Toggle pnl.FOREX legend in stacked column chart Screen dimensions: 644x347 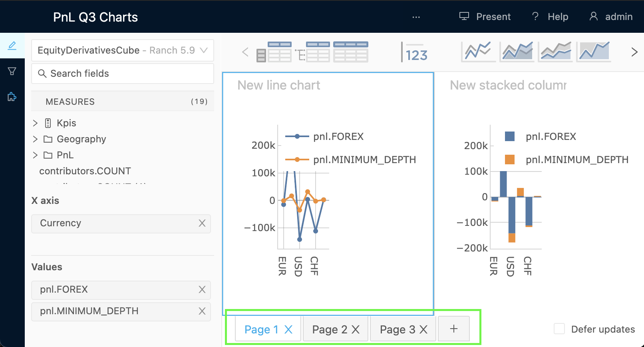point(540,136)
